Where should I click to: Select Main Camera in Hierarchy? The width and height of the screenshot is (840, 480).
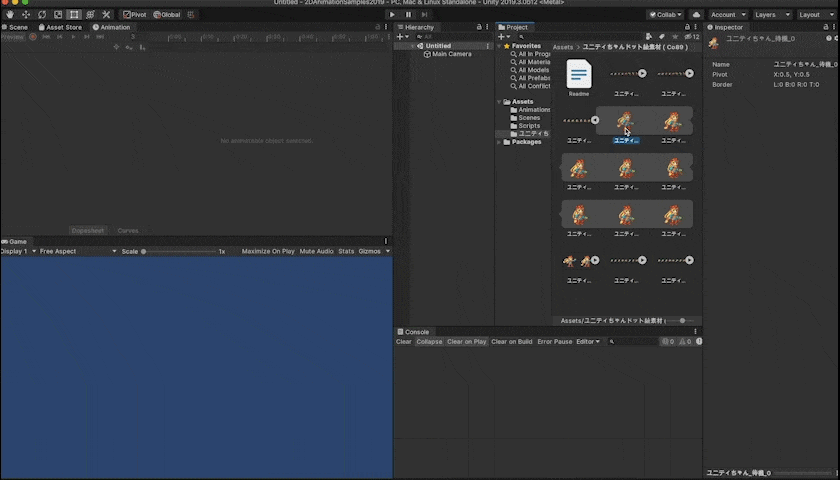[x=452, y=54]
